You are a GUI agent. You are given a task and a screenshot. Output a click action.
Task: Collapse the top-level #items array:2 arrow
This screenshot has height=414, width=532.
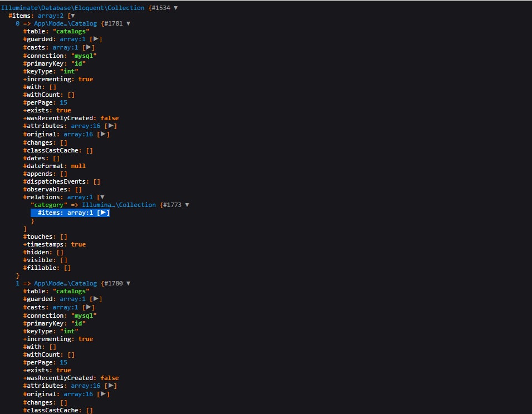(x=72, y=16)
